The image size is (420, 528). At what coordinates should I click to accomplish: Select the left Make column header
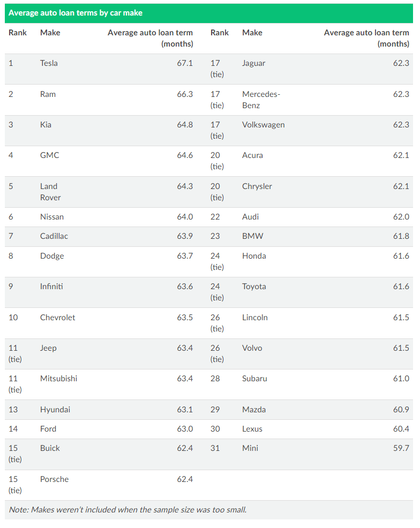50,33
